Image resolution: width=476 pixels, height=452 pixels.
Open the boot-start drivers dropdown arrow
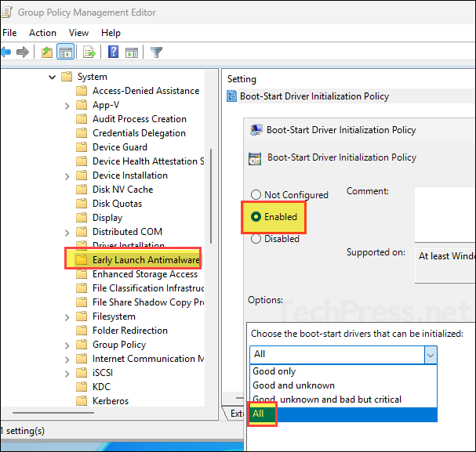(430, 354)
